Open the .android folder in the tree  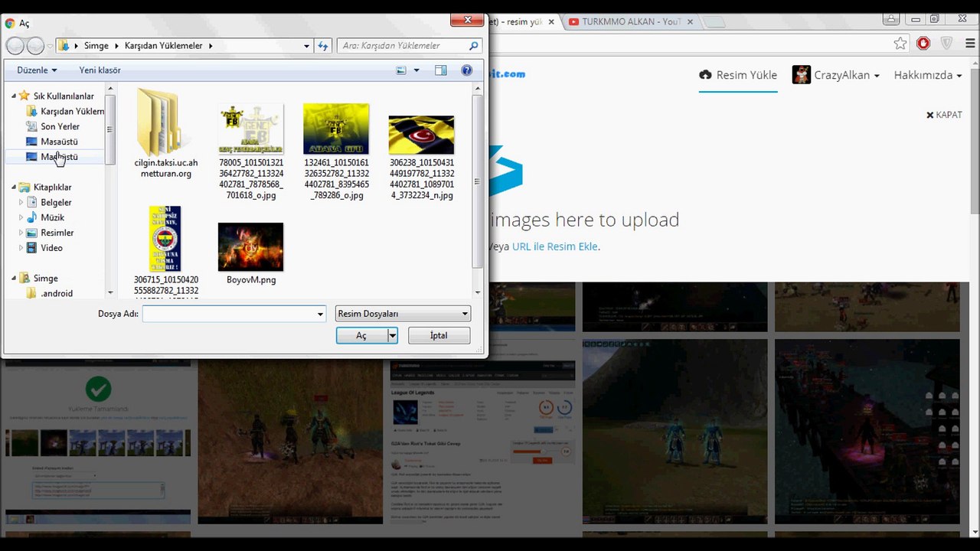(x=57, y=294)
